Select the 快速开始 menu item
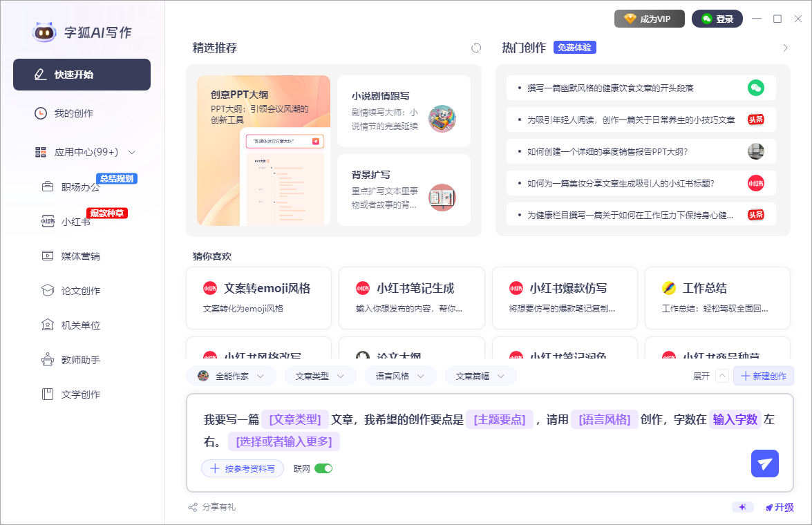 click(82, 75)
